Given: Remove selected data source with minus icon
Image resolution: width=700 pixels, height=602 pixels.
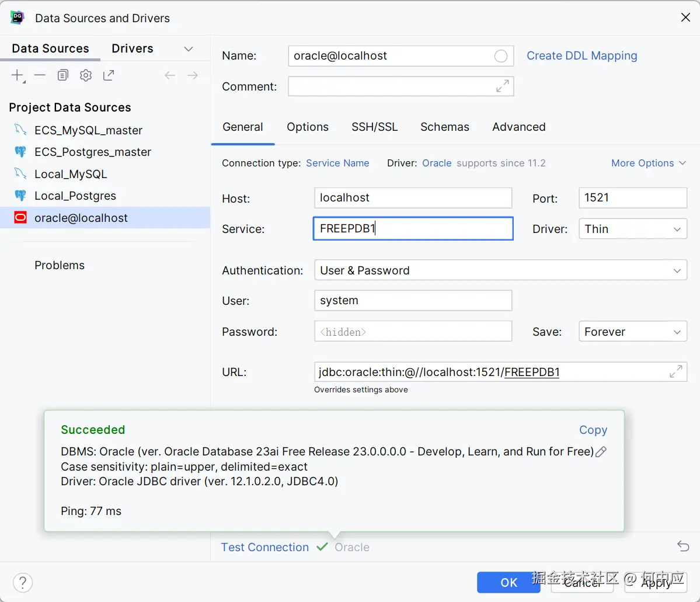Looking at the screenshot, I should click(x=40, y=75).
